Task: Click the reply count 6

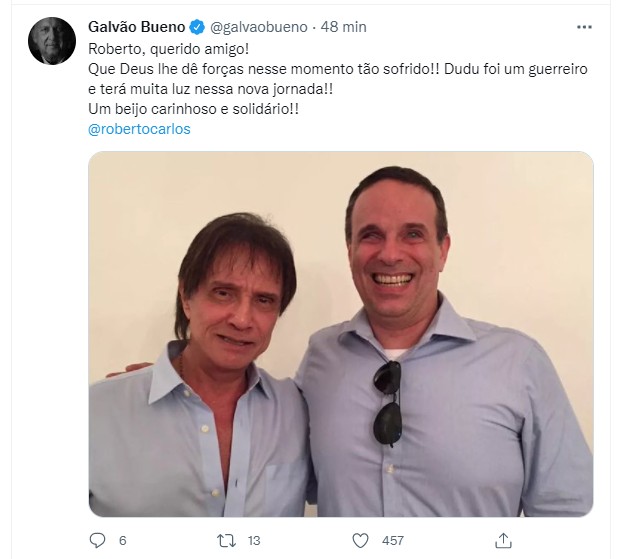Action: point(122,541)
